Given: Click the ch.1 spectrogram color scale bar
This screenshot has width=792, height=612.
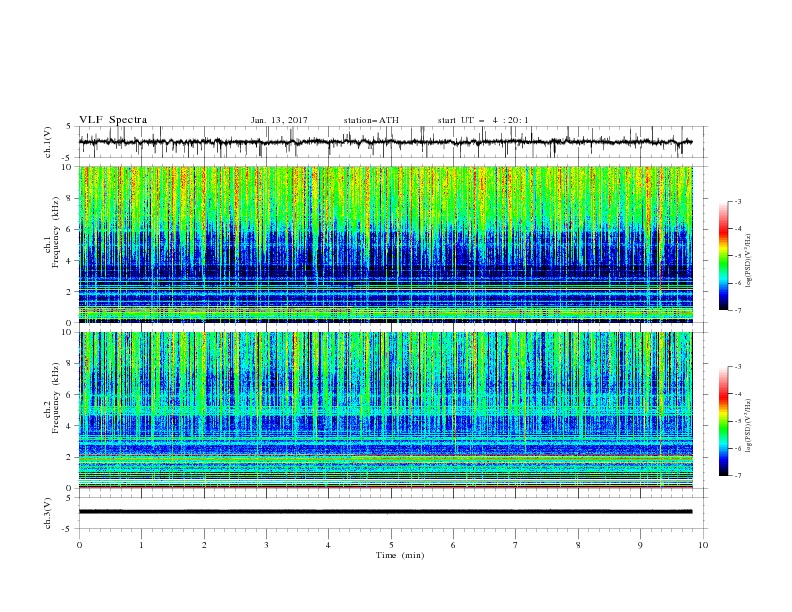Looking at the screenshot, I should [x=723, y=256].
